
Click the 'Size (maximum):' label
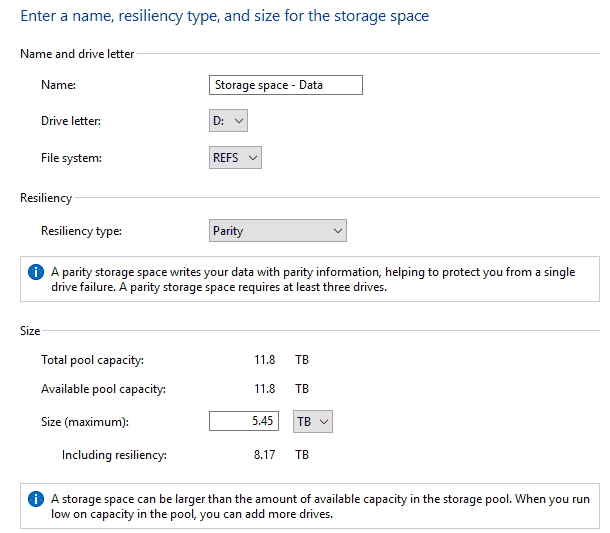click(x=85, y=422)
